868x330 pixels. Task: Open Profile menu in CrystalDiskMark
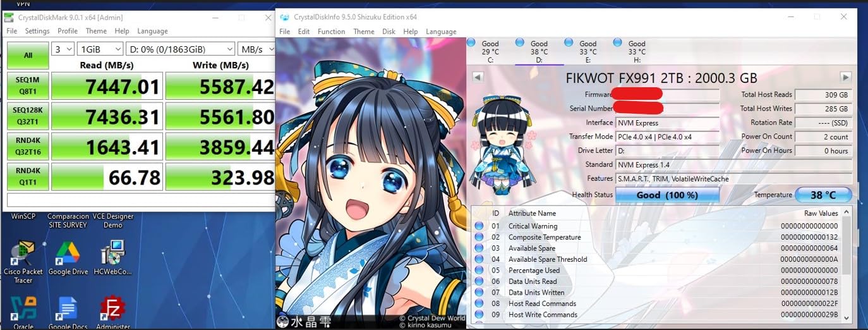click(67, 31)
